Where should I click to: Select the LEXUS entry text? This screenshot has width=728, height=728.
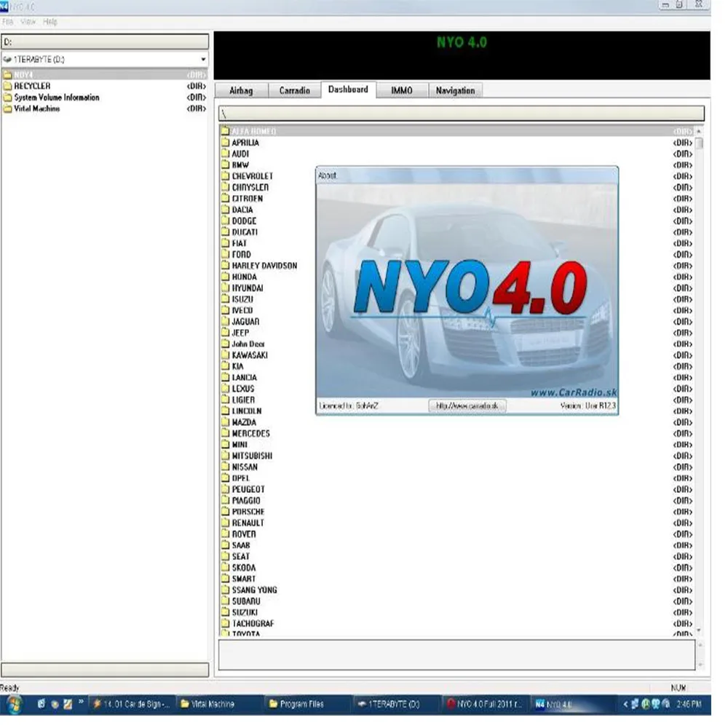(x=243, y=389)
